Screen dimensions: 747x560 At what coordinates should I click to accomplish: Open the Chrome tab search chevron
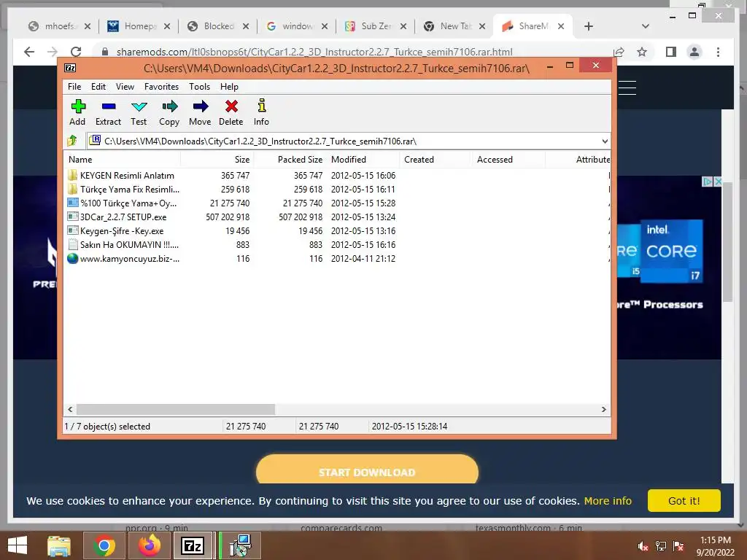point(645,26)
